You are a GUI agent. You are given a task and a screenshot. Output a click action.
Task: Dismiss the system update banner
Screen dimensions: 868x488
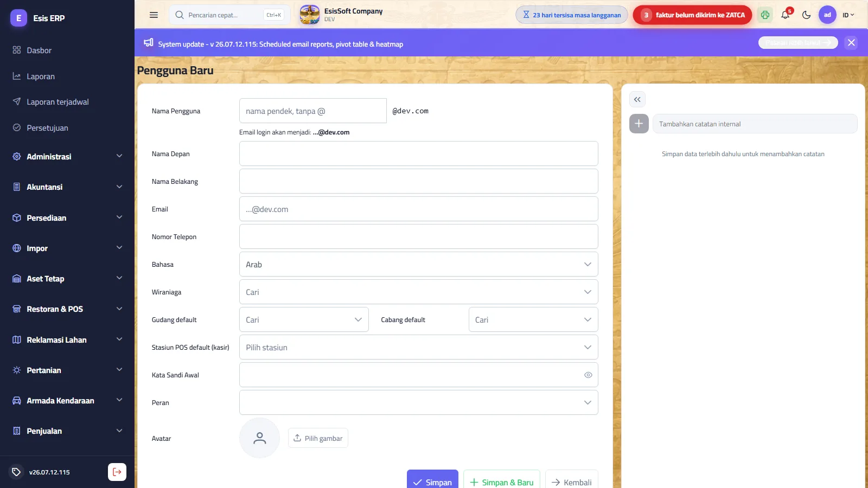click(851, 43)
